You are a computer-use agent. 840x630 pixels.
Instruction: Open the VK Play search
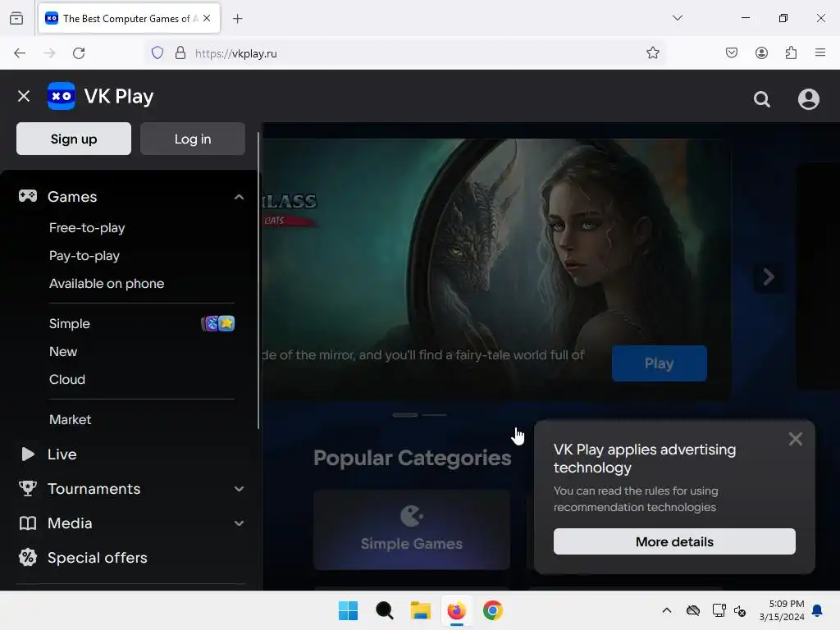coord(762,99)
